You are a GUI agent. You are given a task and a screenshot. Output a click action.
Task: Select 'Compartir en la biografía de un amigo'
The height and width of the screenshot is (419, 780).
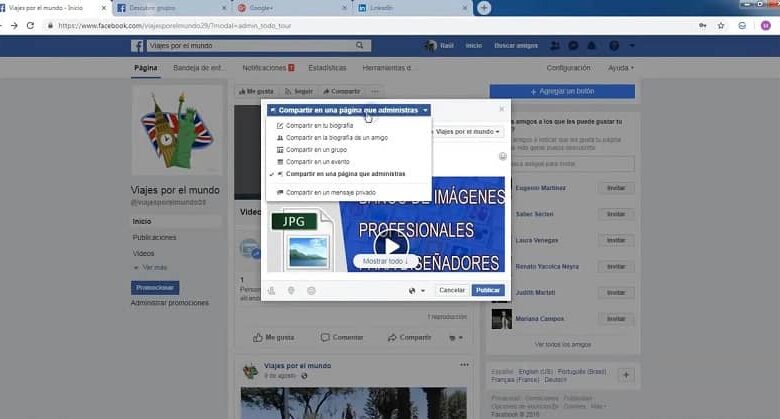tap(337, 137)
